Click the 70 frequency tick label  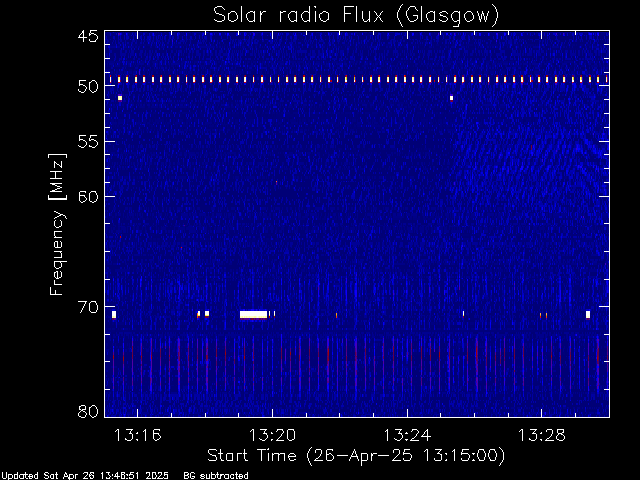[x=88, y=307]
